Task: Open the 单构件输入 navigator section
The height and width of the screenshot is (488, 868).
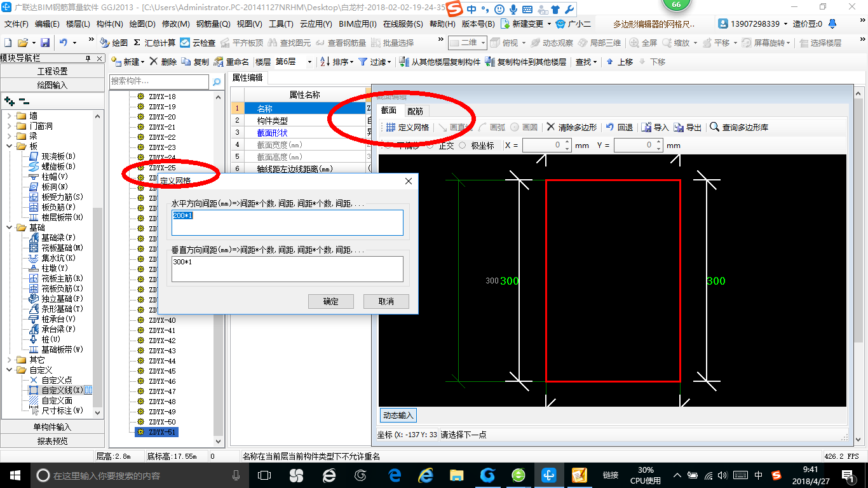Action: coord(52,427)
